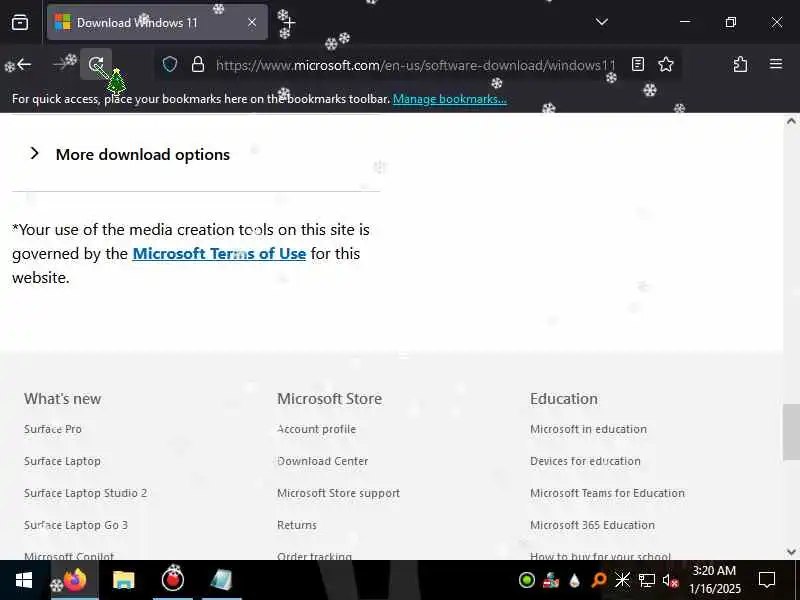Click orange magnifier tray icon
This screenshot has width=800, height=600.
598,580
